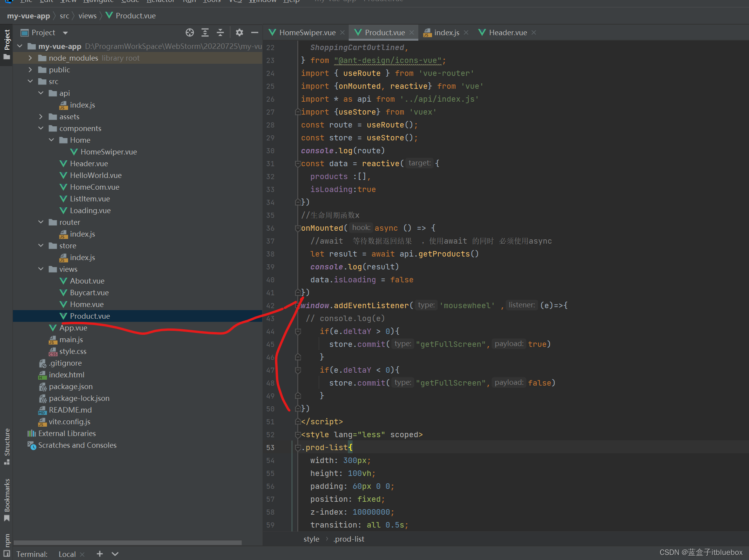Collapse the store folder

(x=41, y=246)
